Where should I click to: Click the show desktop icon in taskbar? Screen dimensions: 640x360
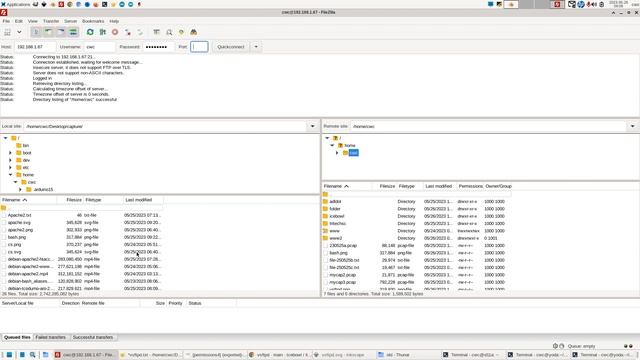9,355
